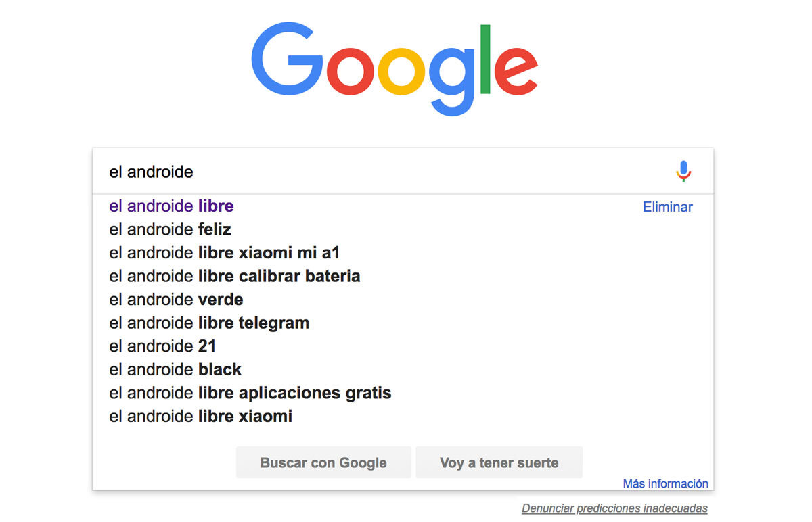Pick suggestion "el androide libre xiaomi mi a1"
The image size is (812, 522).
point(224,253)
